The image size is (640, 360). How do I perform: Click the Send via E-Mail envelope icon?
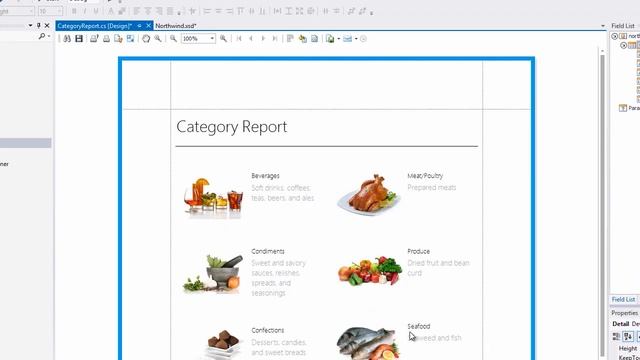(347, 39)
